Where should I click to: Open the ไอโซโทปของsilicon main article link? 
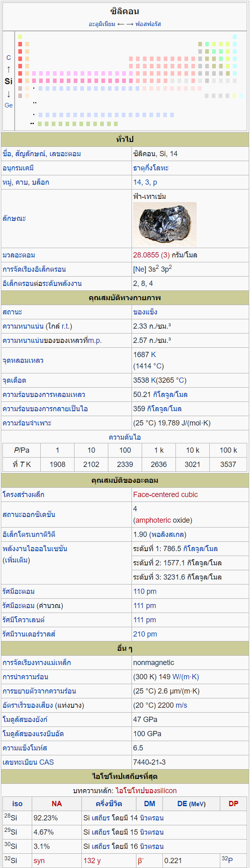146,791
